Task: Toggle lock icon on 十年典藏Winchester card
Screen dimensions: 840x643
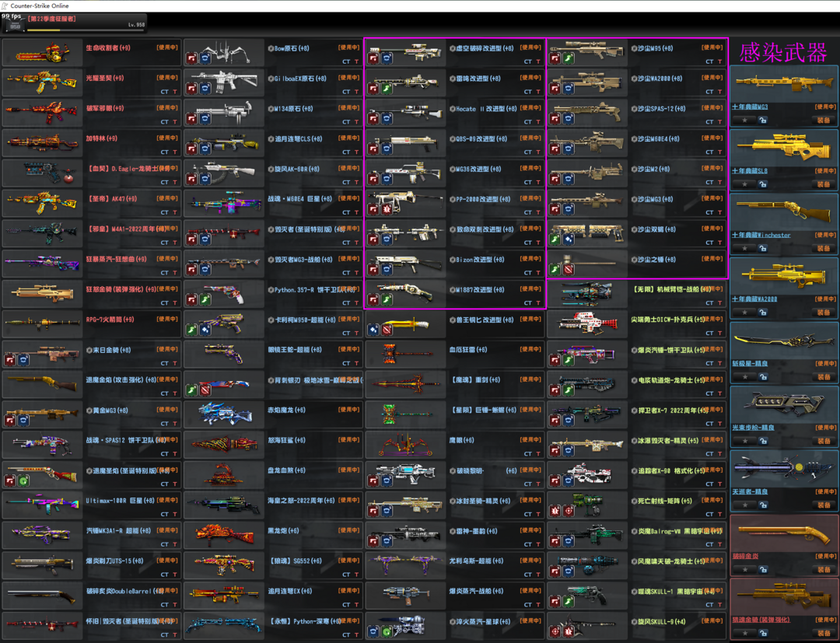Action: coord(763,249)
